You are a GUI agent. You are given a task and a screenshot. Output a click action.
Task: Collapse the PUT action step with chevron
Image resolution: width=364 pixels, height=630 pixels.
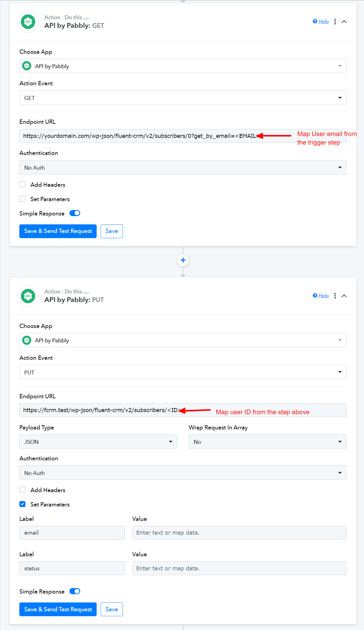(x=344, y=296)
